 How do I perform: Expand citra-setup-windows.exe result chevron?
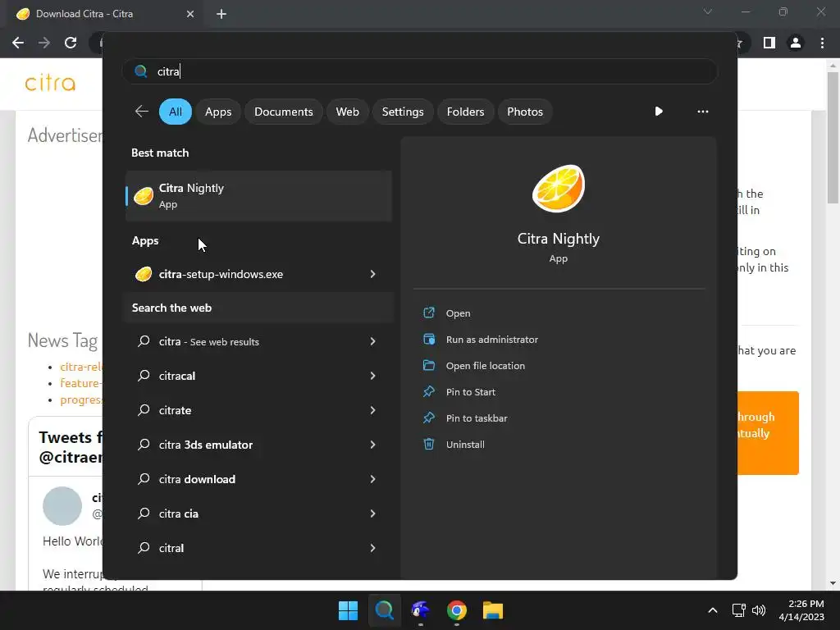pyautogui.click(x=373, y=274)
